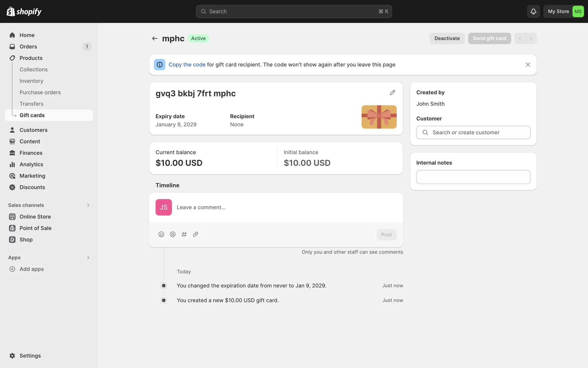
Task: Click the Internal notes text field
Action: click(473, 177)
